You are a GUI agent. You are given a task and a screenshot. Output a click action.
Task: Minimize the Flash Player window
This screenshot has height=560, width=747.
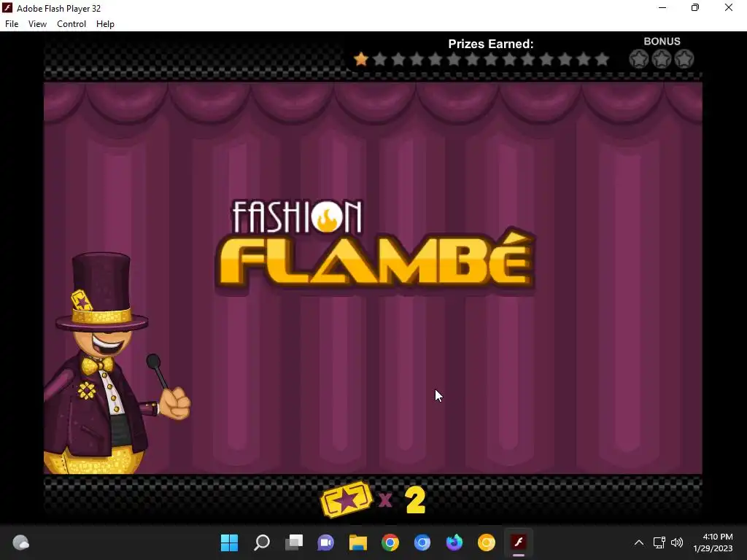click(x=662, y=7)
